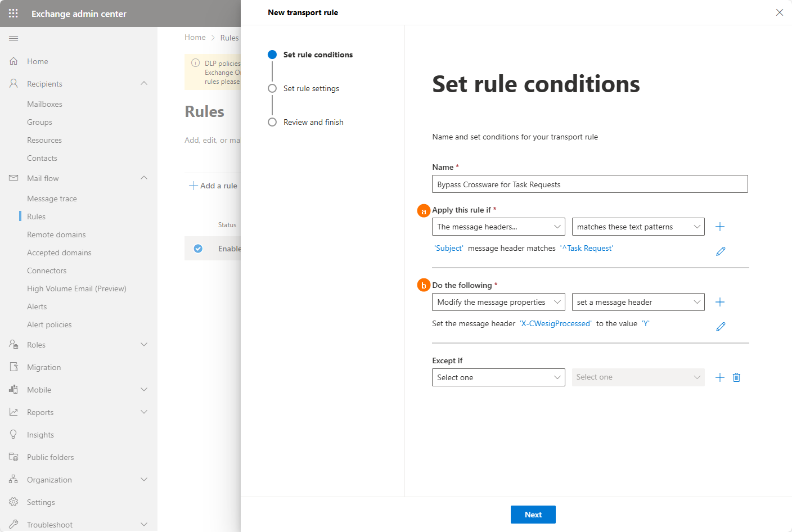Go to Set rule settings step
Viewport: 792px width, 532px height.
point(311,88)
